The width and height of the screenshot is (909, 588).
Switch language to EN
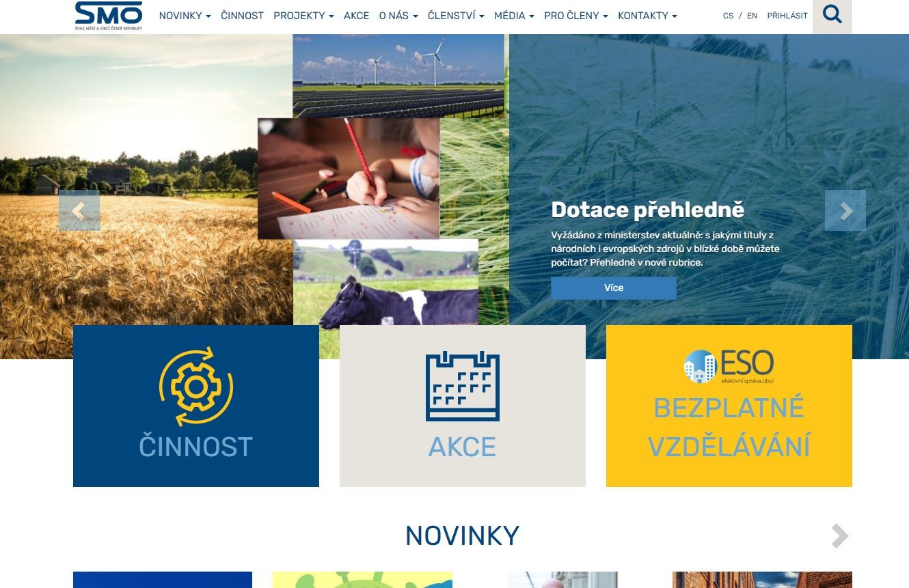752,16
